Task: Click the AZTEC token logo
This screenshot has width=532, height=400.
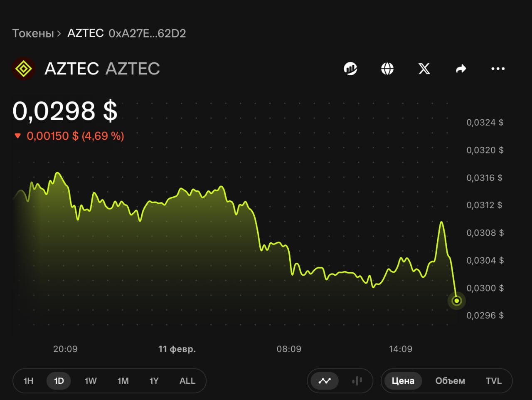Action: point(24,69)
